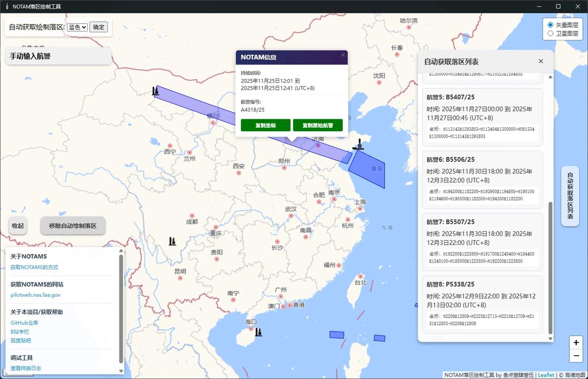Open the GitHub仓库 link

click(24, 323)
